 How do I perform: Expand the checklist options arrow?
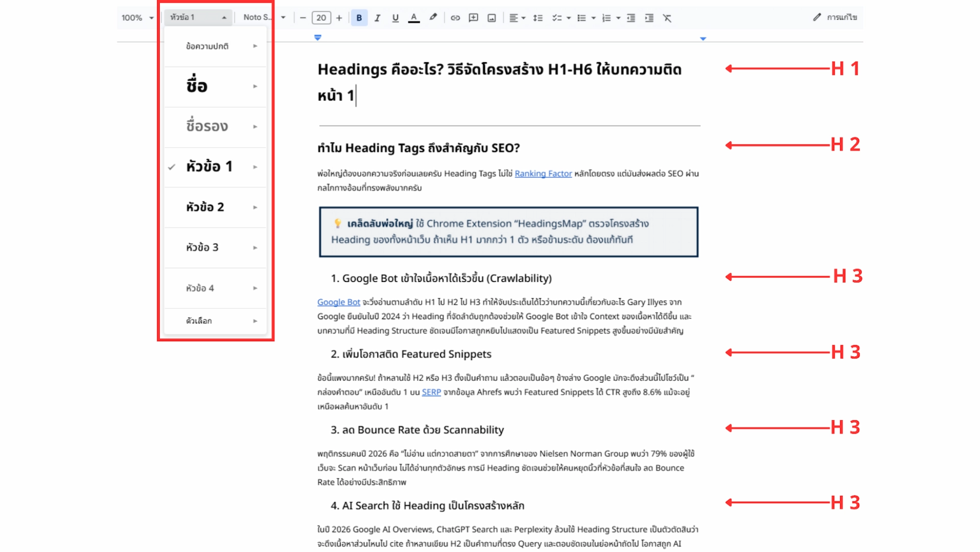point(569,18)
